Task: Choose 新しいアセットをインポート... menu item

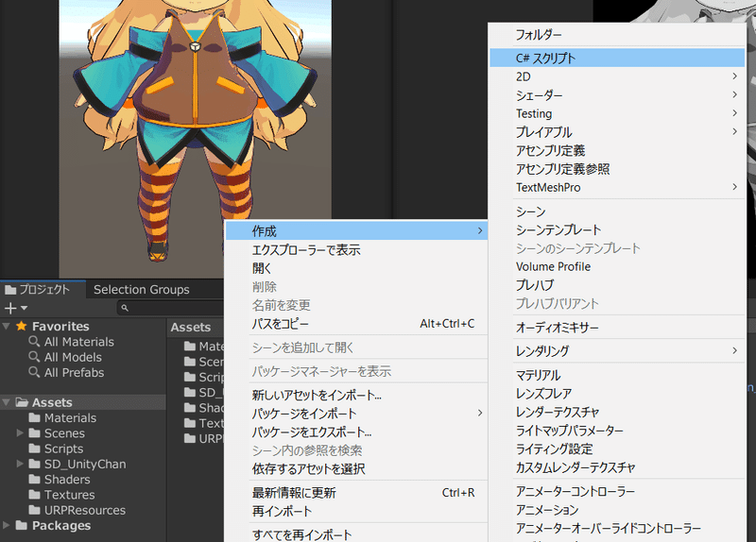Action: click(x=356, y=395)
